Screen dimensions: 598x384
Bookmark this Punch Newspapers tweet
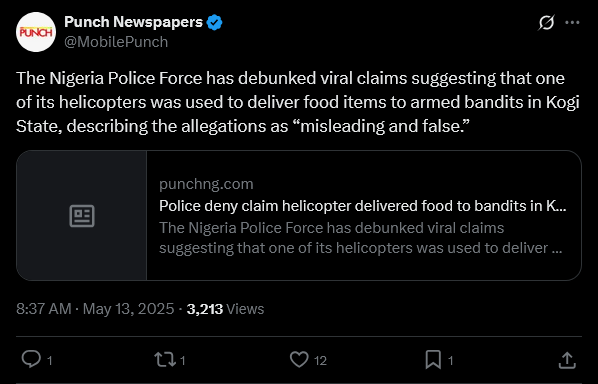[x=433, y=360]
